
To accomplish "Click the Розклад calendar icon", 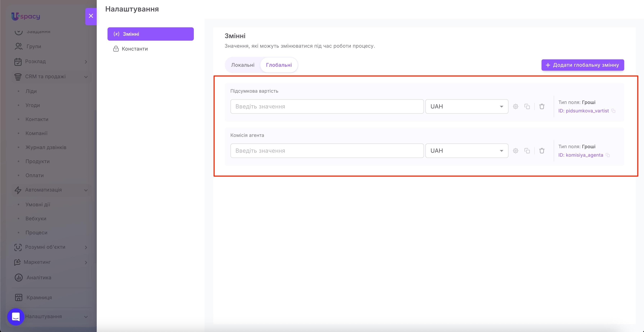I will (18, 62).
